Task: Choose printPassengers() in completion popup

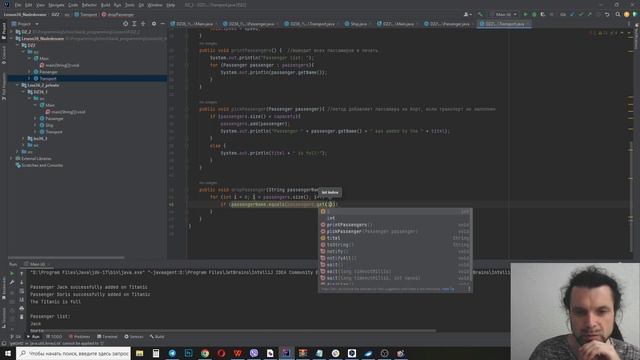Action: click(395, 225)
